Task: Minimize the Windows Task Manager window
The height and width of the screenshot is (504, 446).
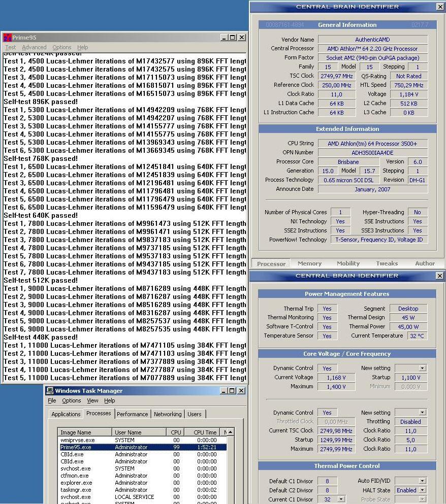Action: tap(224, 391)
